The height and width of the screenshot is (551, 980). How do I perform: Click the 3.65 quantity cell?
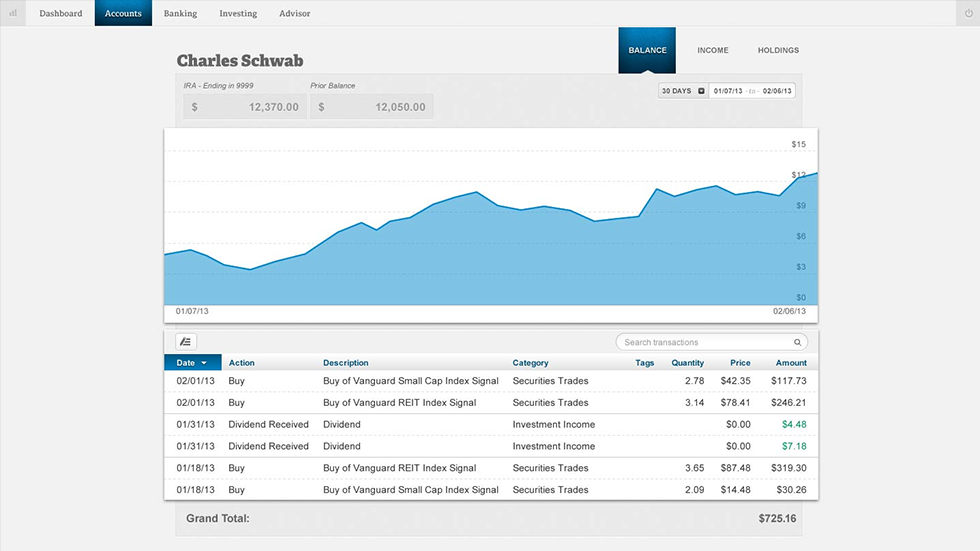point(694,468)
